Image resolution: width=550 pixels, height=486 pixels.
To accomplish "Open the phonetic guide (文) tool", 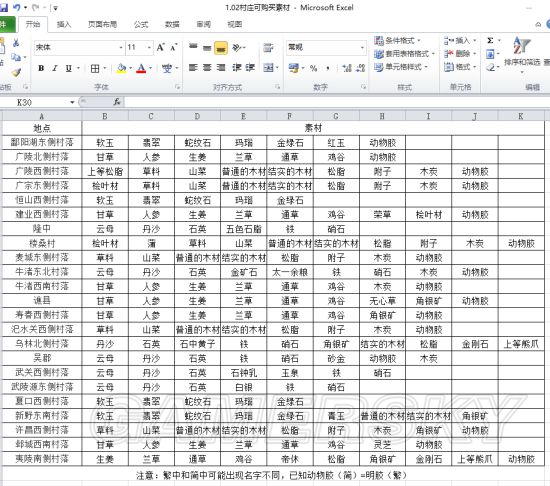I will point(167,68).
